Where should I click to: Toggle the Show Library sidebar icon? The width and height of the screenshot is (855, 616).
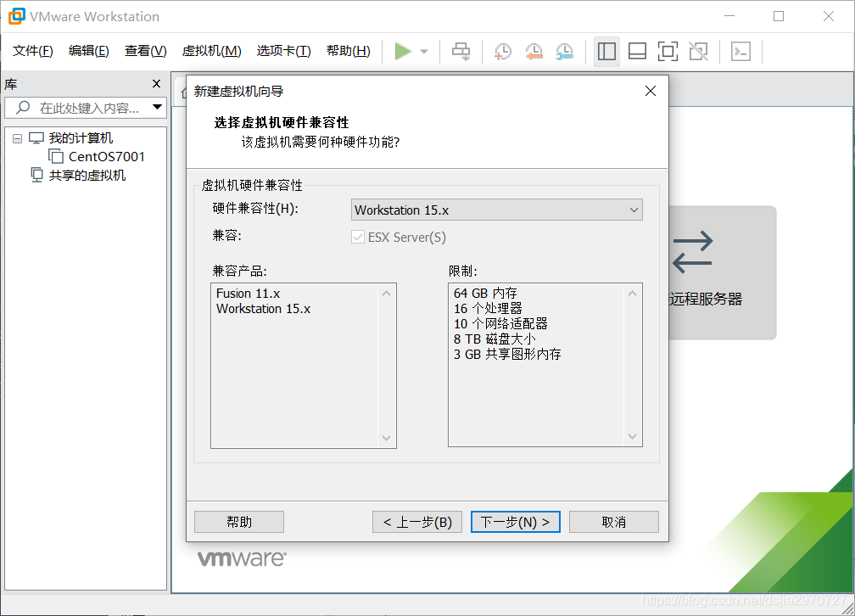coord(606,51)
